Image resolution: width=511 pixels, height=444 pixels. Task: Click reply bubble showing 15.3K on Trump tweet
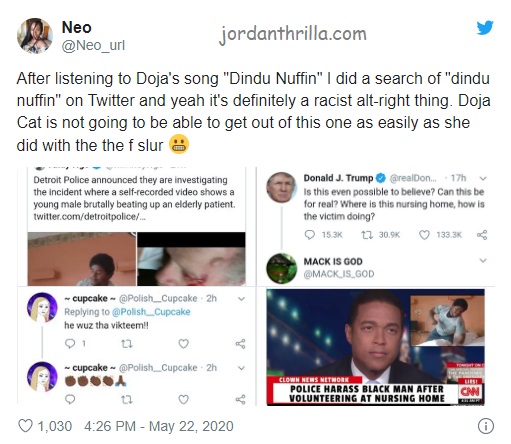[310, 235]
